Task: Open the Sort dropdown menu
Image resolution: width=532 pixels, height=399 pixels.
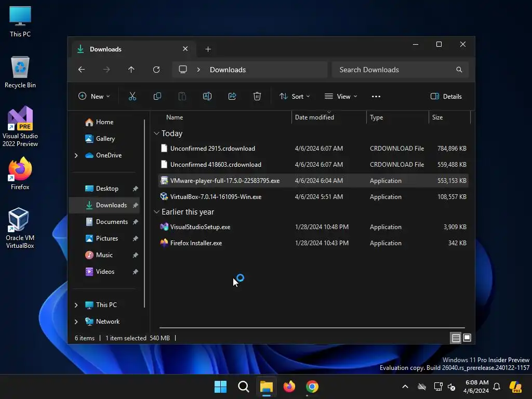Action: coord(295,96)
